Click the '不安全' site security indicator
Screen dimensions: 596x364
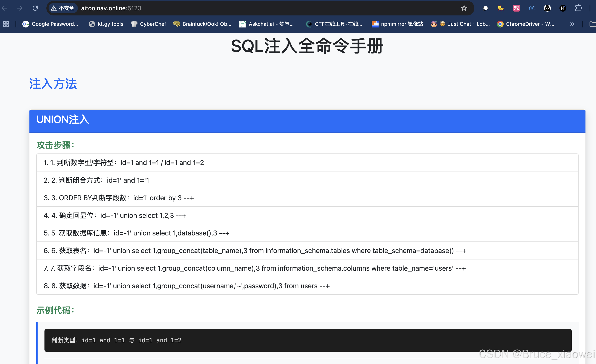point(63,8)
